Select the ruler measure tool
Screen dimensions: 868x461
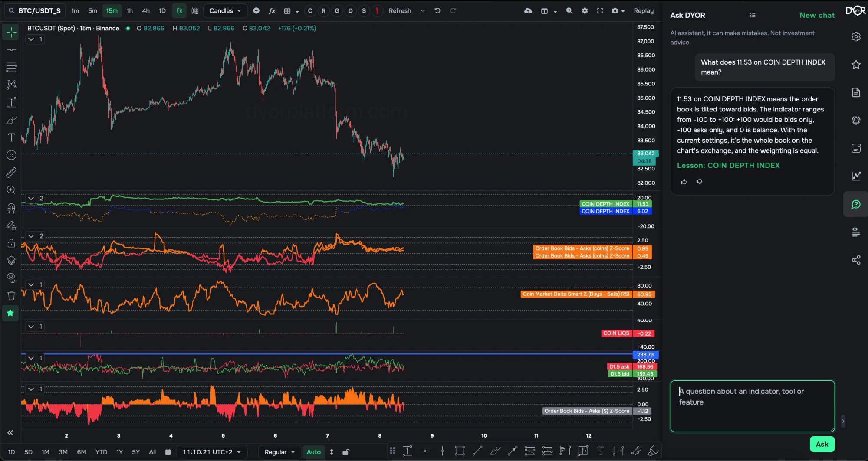coord(11,173)
